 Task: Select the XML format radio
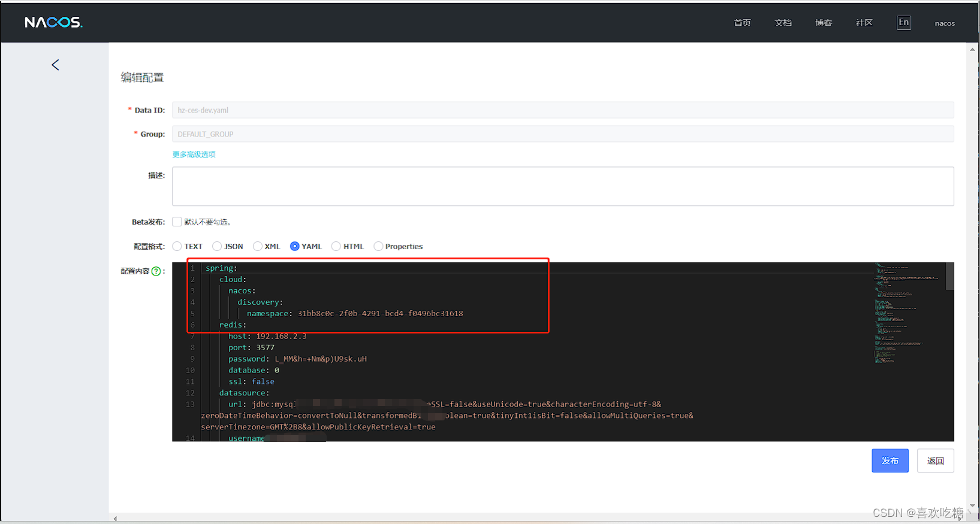[258, 246]
